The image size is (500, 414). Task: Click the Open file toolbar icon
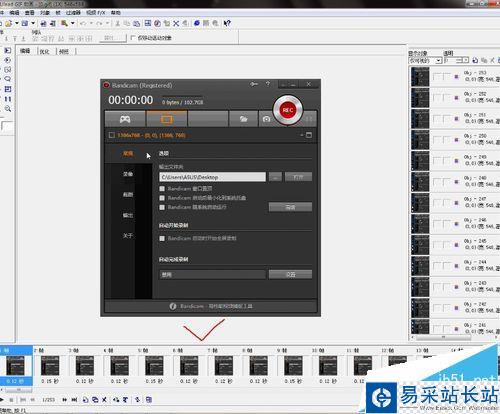point(8,23)
